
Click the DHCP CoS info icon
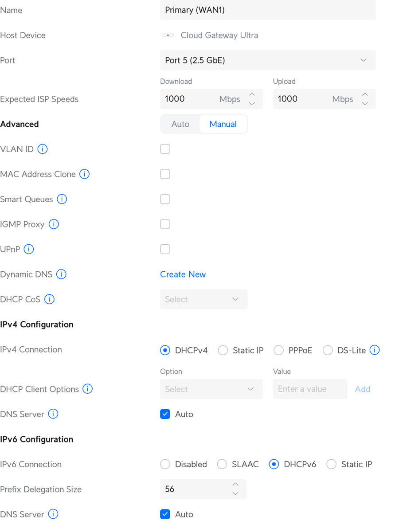click(50, 300)
